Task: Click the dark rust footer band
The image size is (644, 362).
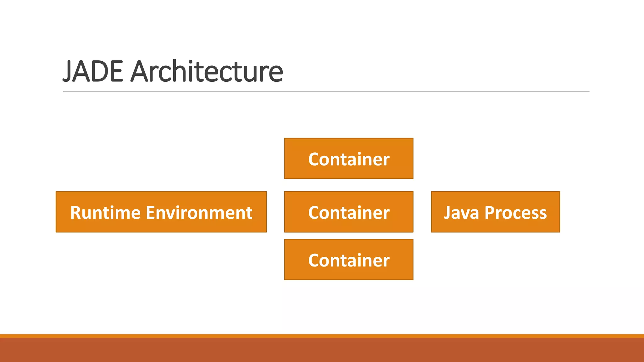Action: [322, 350]
